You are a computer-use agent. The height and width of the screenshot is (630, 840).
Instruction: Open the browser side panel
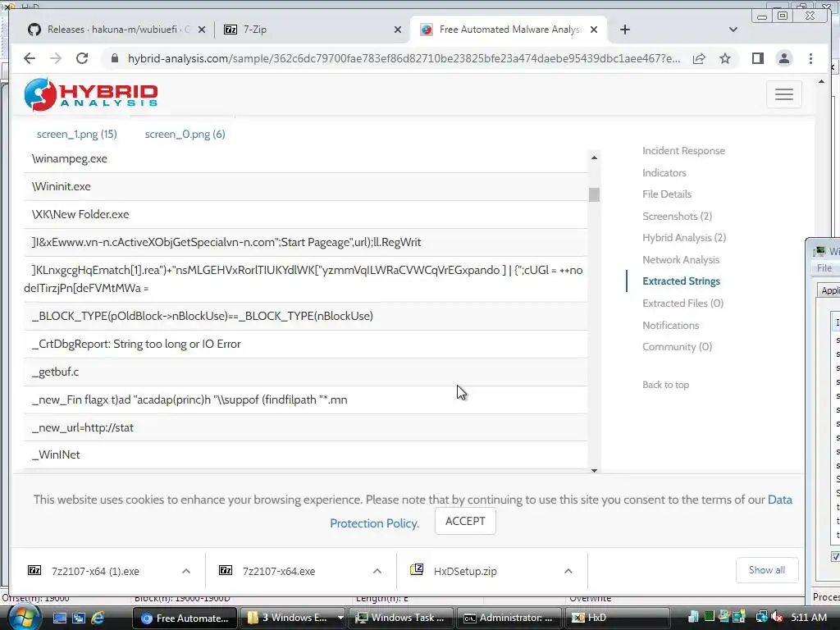click(x=757, y=58)
